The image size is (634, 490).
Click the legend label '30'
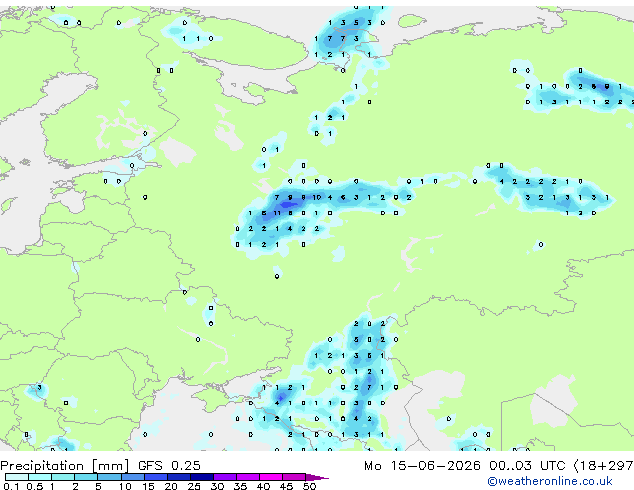[x=217, y=486]
